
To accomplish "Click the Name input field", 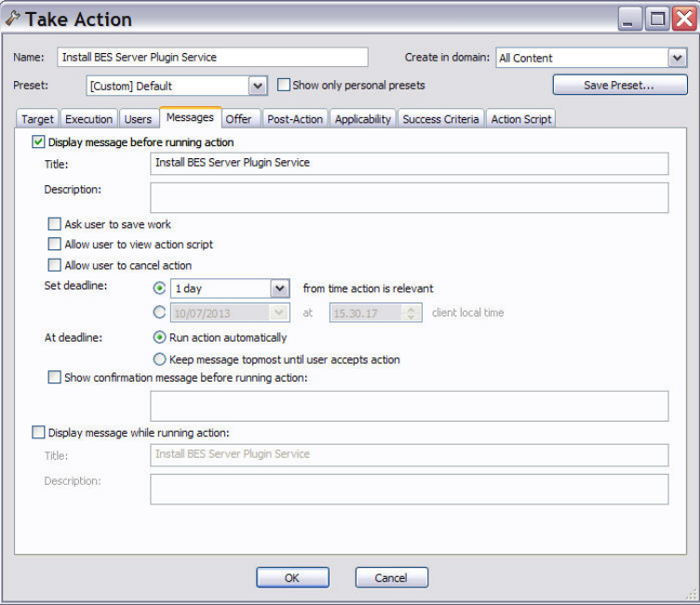I will [x=212, y=57].
